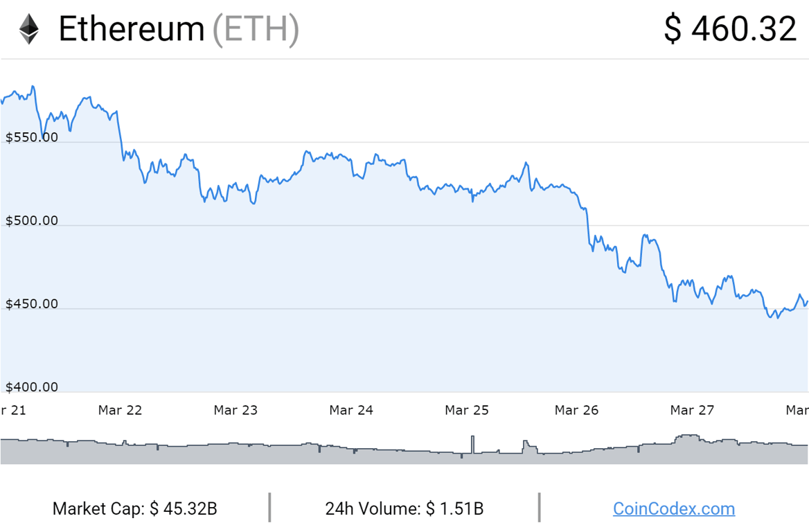809x532 pixels.
Task: Select the Mar 27 date marker
Action: click(692, 410)
